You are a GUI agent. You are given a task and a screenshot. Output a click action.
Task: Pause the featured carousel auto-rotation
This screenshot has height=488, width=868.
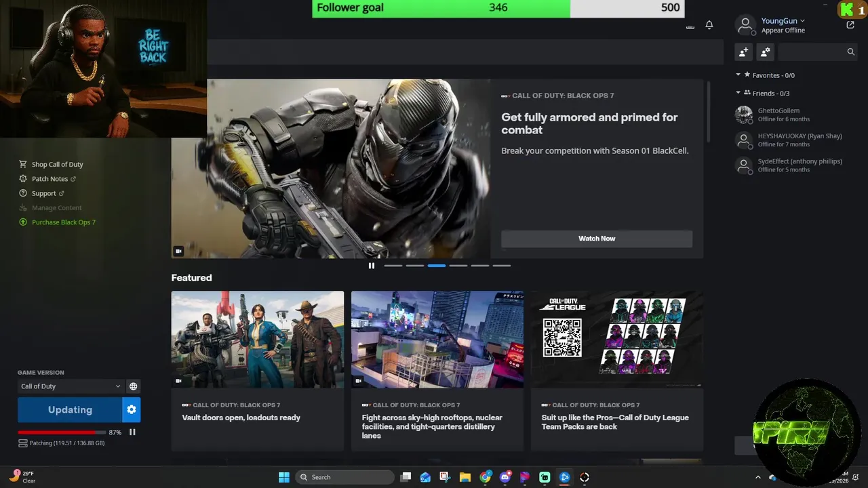point(371,266)
